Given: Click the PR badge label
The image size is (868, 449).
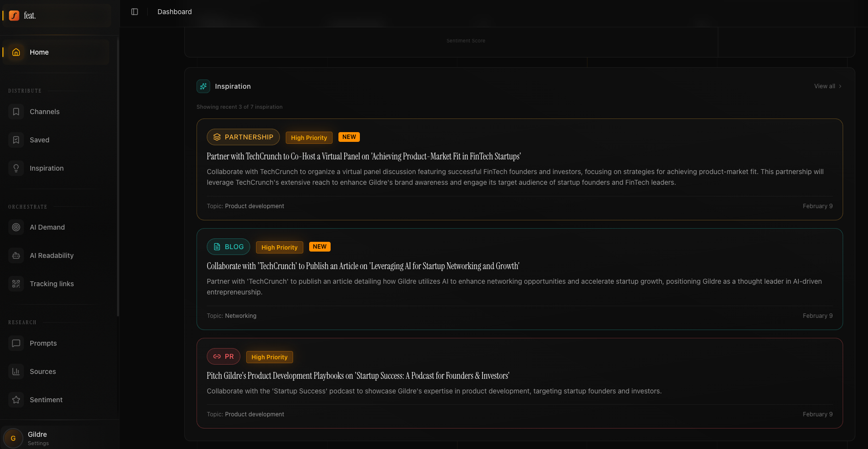Looking at the screenshot, I should [x=223, y=356].
